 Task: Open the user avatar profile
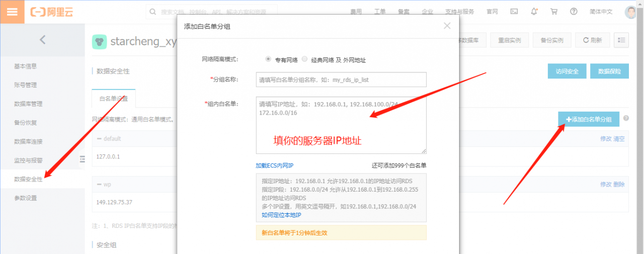[x=631, y=12]
